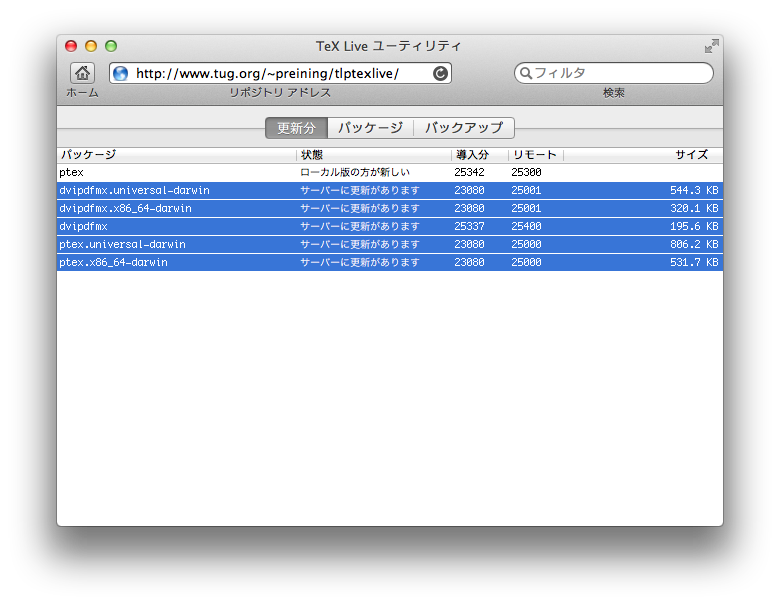Enter full screen with the expand arrows icon
Viewport: 780px width, 605px height.
711,46
